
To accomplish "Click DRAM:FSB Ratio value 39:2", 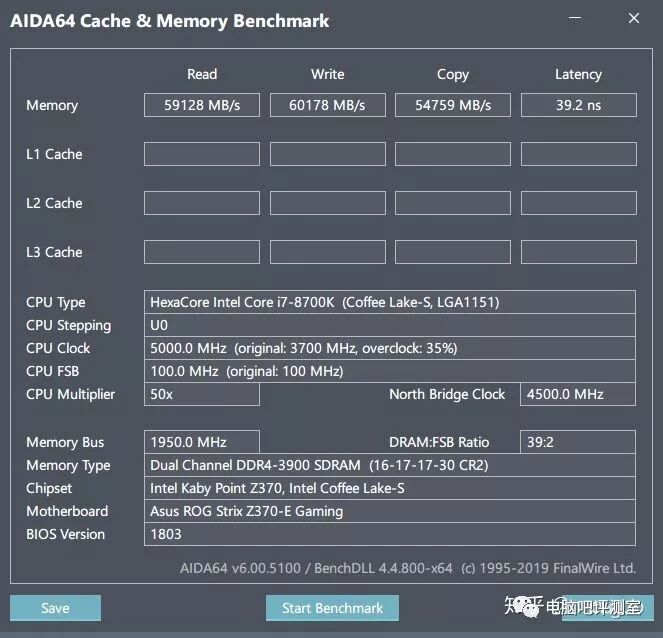I will tap(578, 442).
